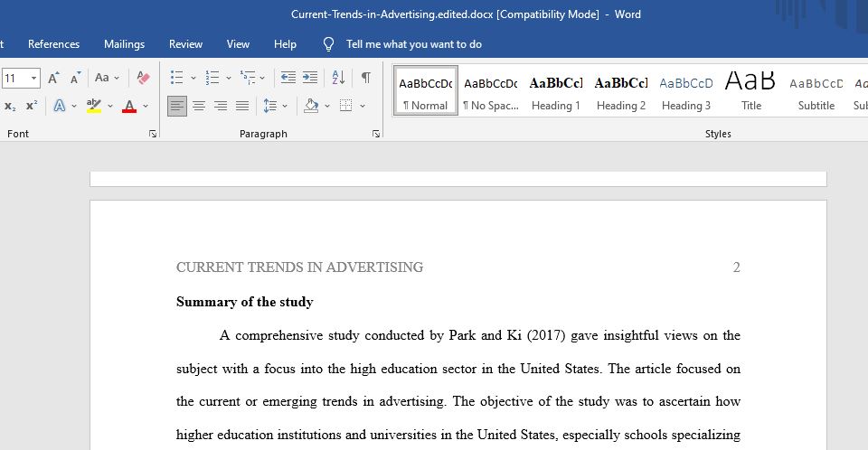The width and height of the screenshot is (868, 450).
Task: Switch to the Review tab
Action: (x=185, y=44)
